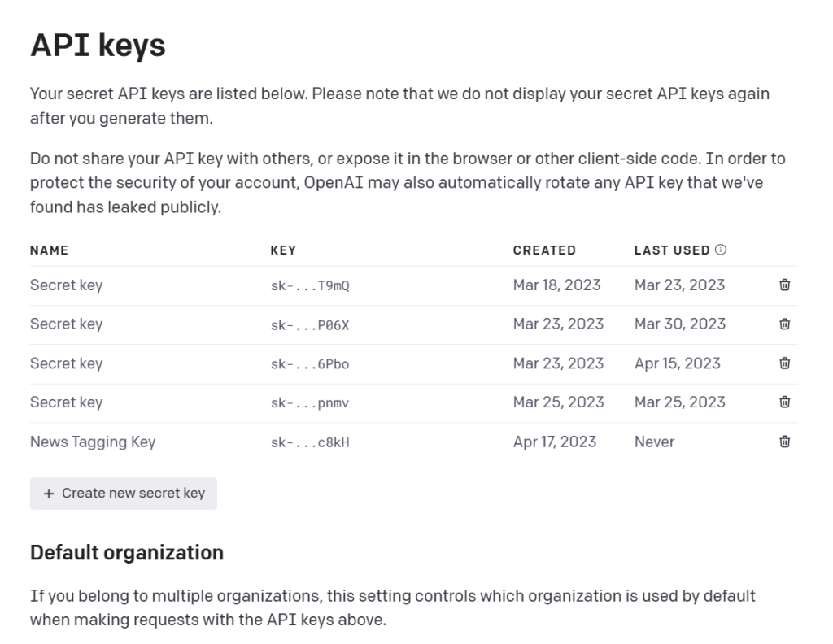Click the first Secret key name
The width and height of the screenshot is (833, 644).
point(66,285)
